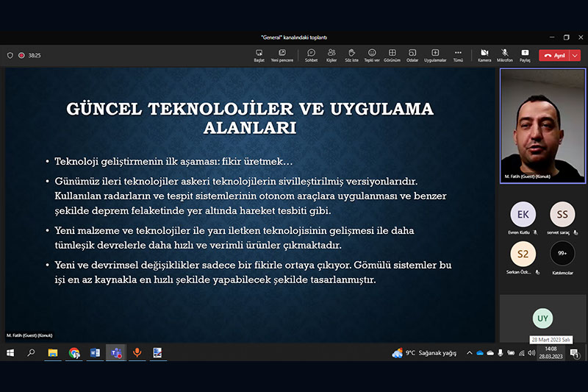Open Tepki ver reactions

point(372,54)
